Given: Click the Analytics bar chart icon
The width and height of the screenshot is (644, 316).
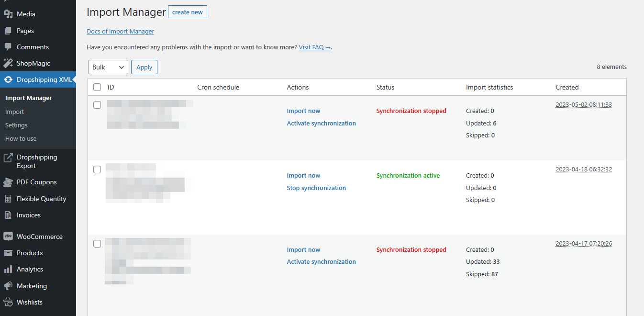Looking at the screenshot, I should [x=8, y=269].
